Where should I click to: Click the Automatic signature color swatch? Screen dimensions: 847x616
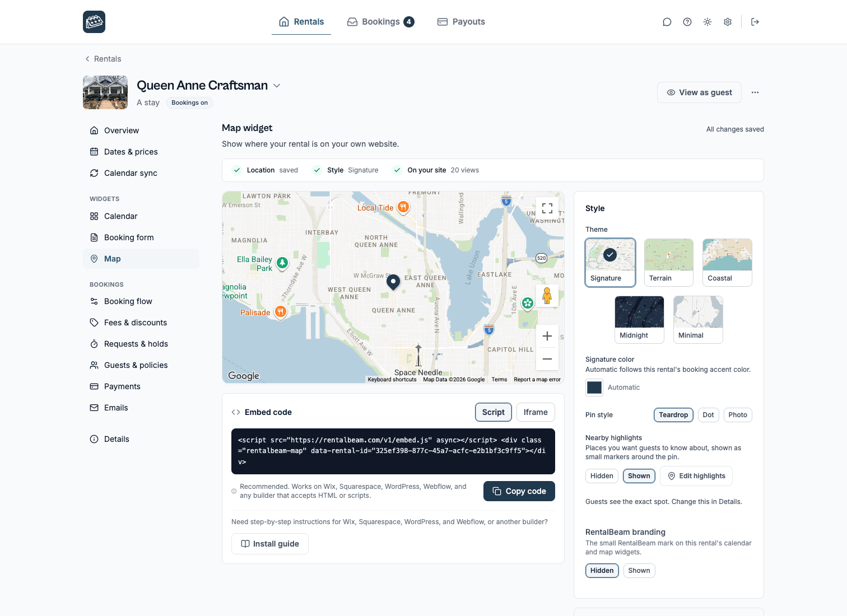pos(594,387)
